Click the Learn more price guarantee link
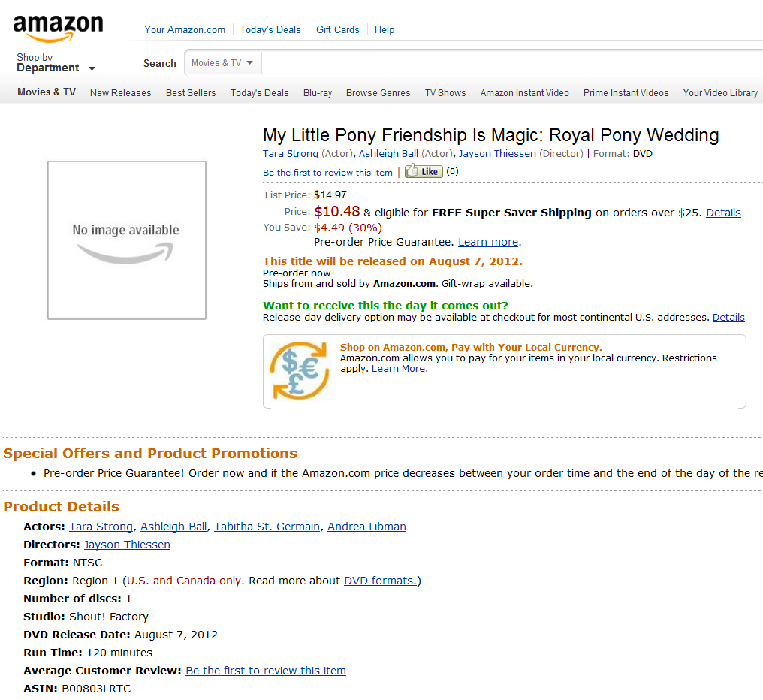This screenshot has height=700, width=763. click(x=488, y=243)
